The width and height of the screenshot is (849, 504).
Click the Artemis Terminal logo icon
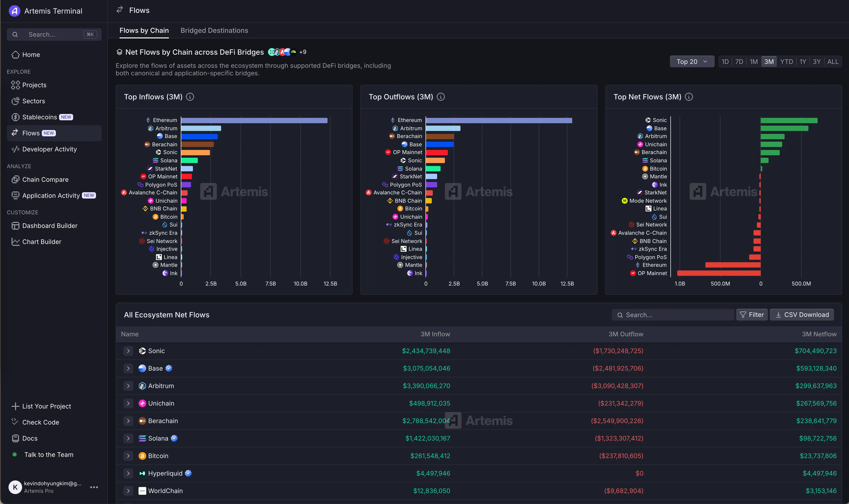pos(14,11)
